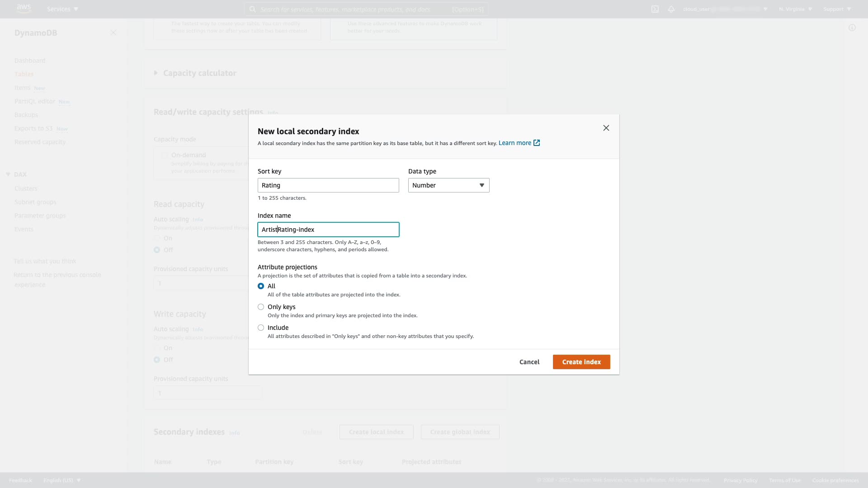Click the Index name text field
Screen dimensions: 868x488
point(328,230)
